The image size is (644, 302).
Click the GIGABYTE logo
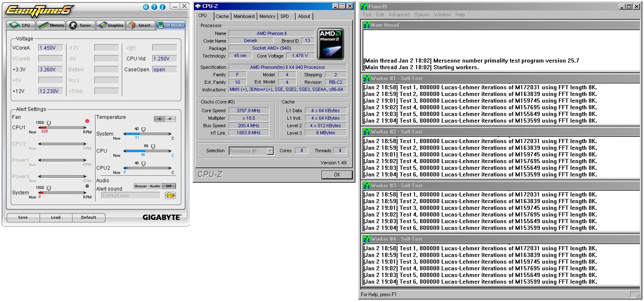coord(162,217)
